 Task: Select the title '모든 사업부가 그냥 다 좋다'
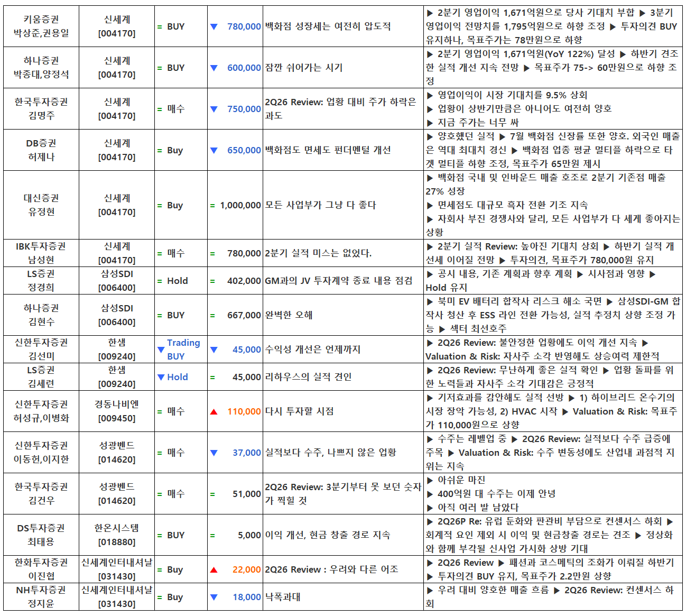[320, 205]
